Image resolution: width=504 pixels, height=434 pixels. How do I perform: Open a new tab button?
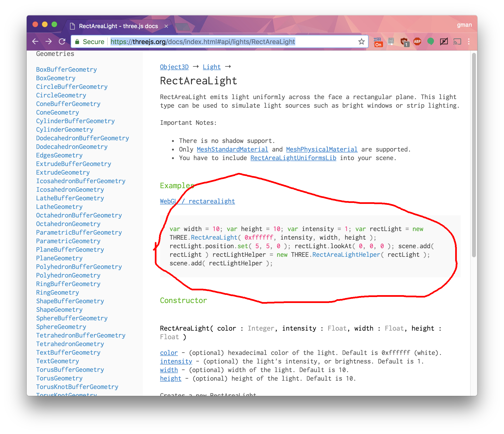tap(182, 27)
